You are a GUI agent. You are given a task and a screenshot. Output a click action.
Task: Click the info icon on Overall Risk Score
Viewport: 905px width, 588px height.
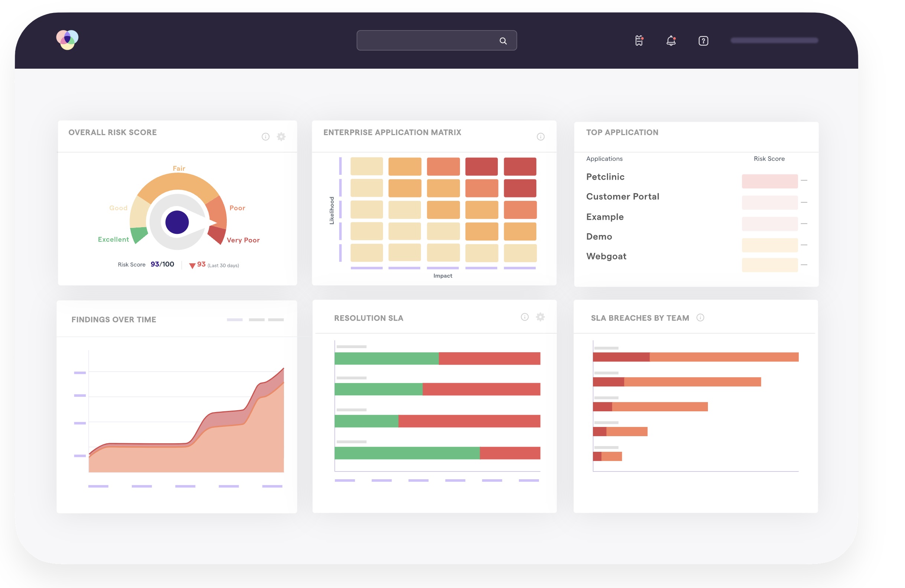[265, 137]
